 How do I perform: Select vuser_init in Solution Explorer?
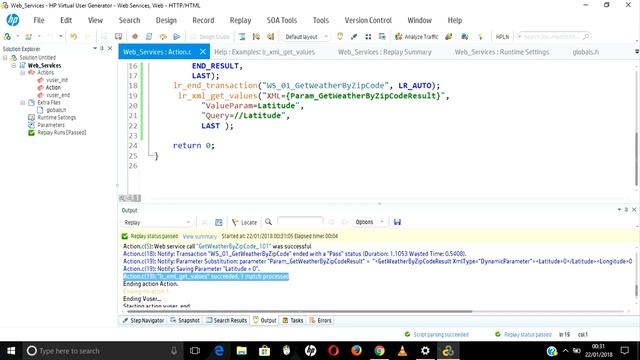pyautogui.click(x=57, y=80)
